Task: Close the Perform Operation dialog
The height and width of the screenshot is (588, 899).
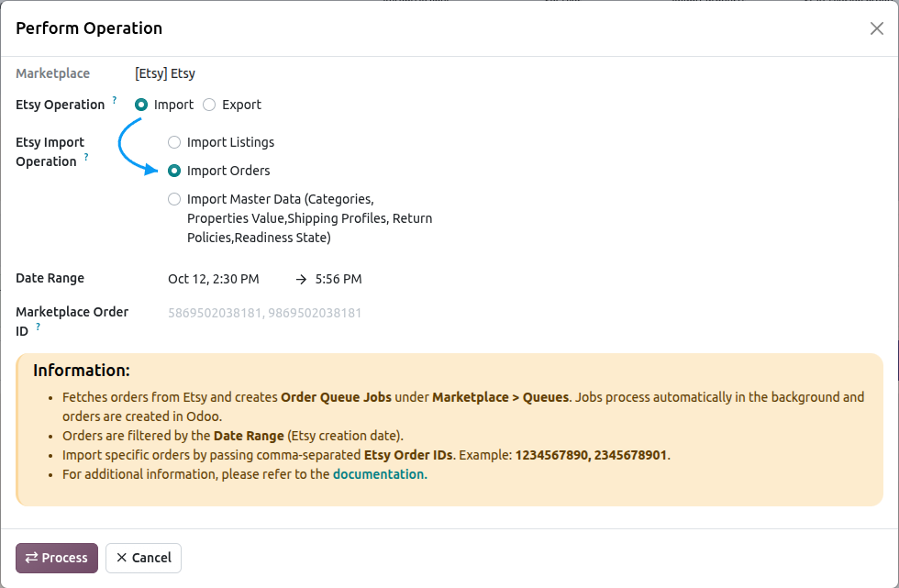Action: click(876, 28)
